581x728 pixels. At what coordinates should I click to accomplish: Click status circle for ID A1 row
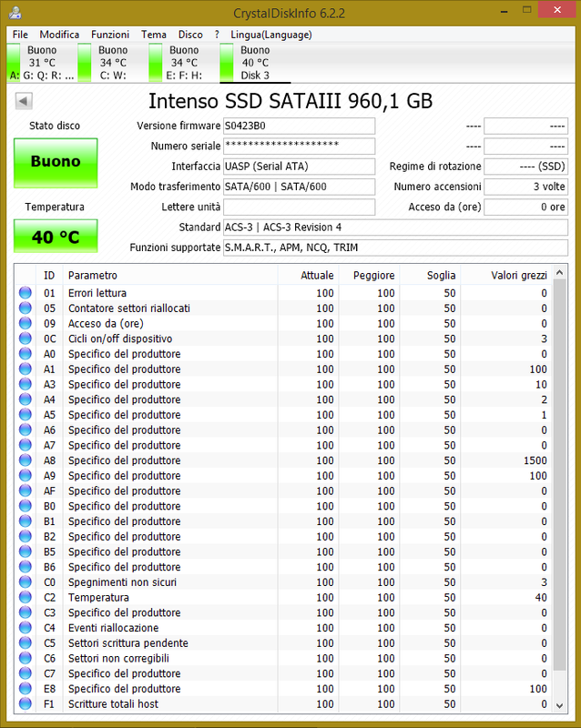[25, 369]
